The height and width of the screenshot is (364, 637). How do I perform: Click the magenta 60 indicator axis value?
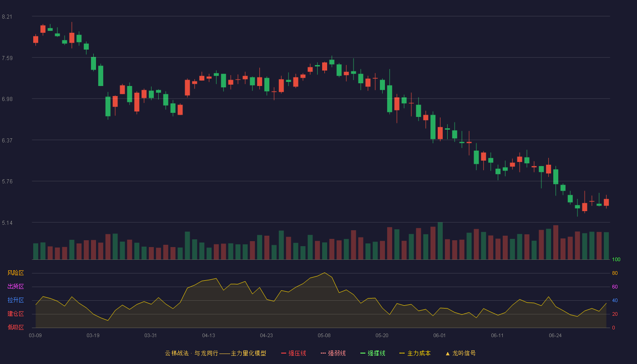point(615,287)
